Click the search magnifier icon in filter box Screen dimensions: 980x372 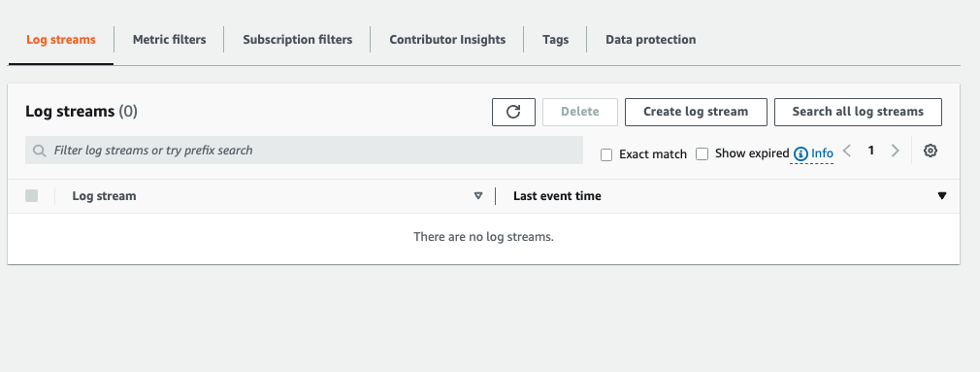40,151
